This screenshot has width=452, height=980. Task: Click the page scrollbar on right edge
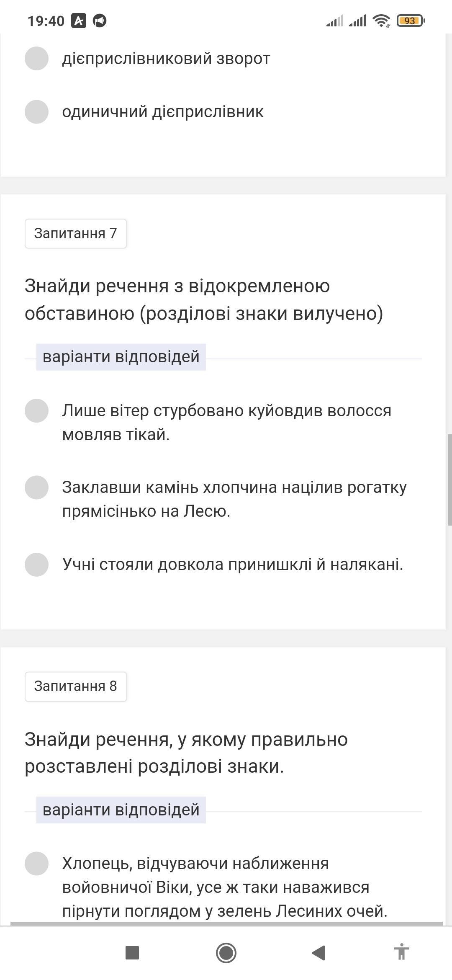coord(449,480)
